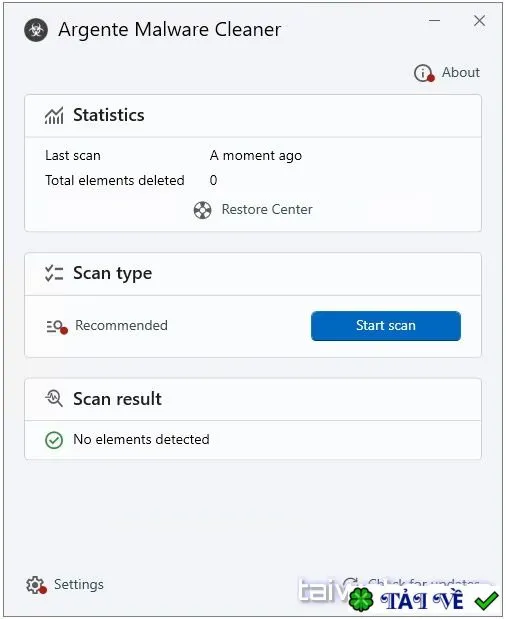The image size is (506, 619).
Task: Start the malware scan
Action: 386,326
